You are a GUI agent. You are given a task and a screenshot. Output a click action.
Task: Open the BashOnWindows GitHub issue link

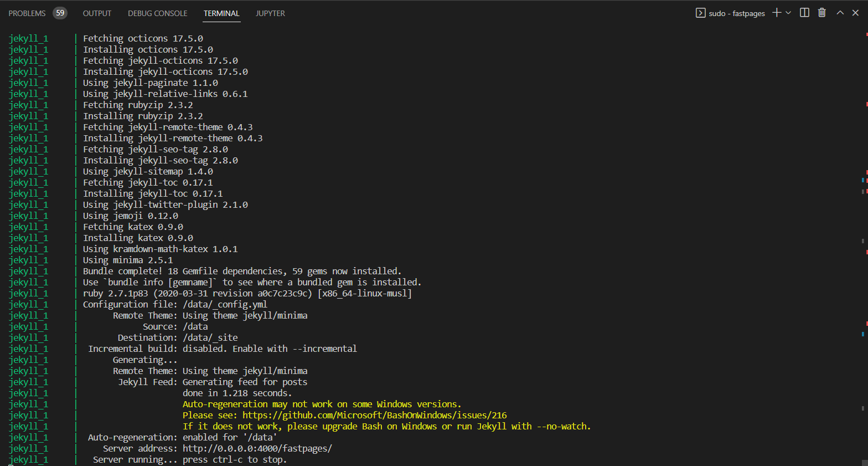click(374, 415)
